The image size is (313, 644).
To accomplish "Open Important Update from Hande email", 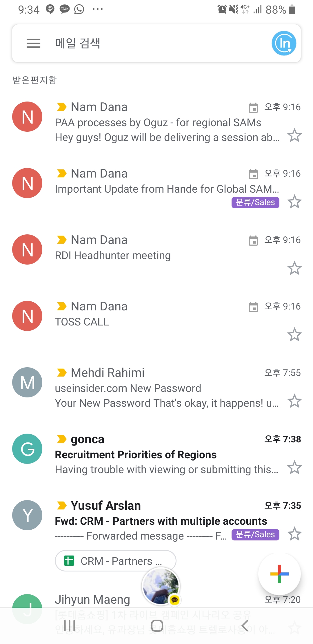I will pos(167,189).
